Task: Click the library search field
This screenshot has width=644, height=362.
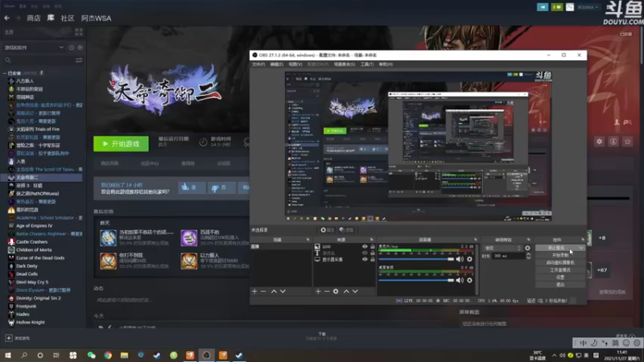Action: pyautogui.click(x=39, y=60)
